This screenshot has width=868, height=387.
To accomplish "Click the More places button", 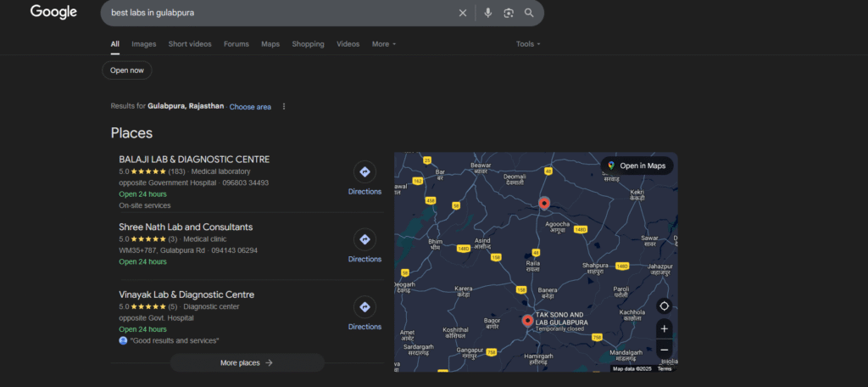I will point(247,362).
